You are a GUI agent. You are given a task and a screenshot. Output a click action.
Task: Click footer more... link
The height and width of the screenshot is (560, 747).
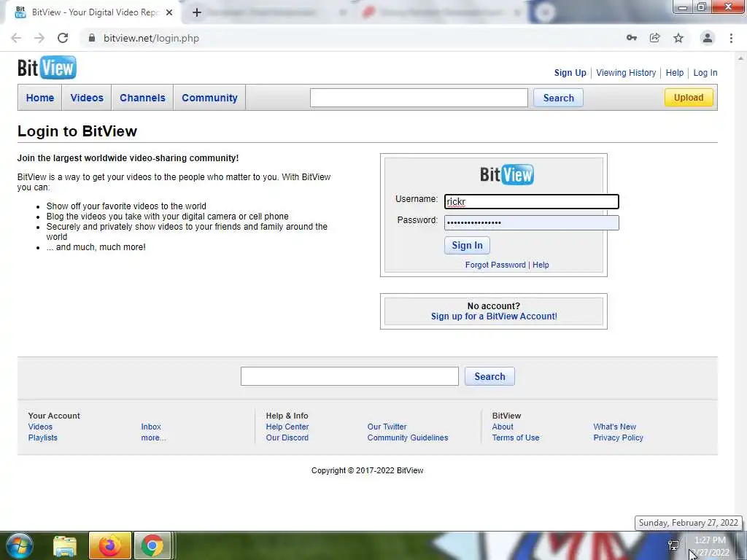click(153, 437)
